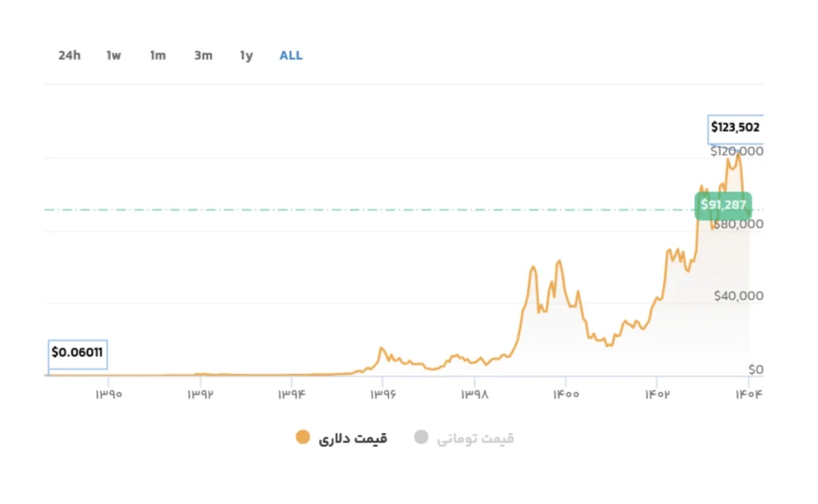Enable the قیمت تومانی series label
Image resolution: width=818 pixels, height=504 pixels.
(475, 438)
